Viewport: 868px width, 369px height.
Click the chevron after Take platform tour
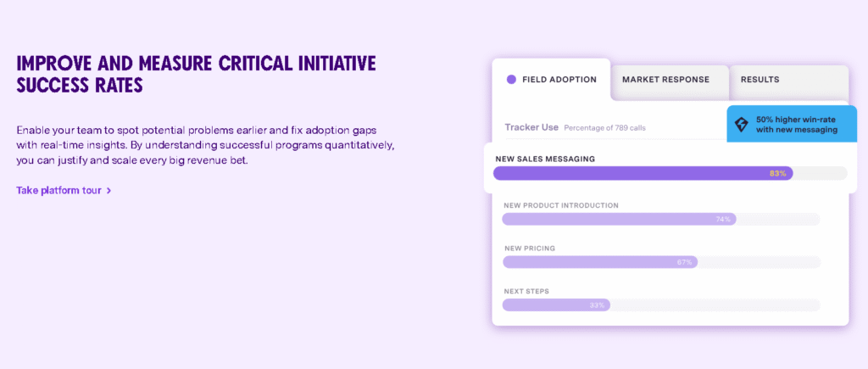coord(109,191)
